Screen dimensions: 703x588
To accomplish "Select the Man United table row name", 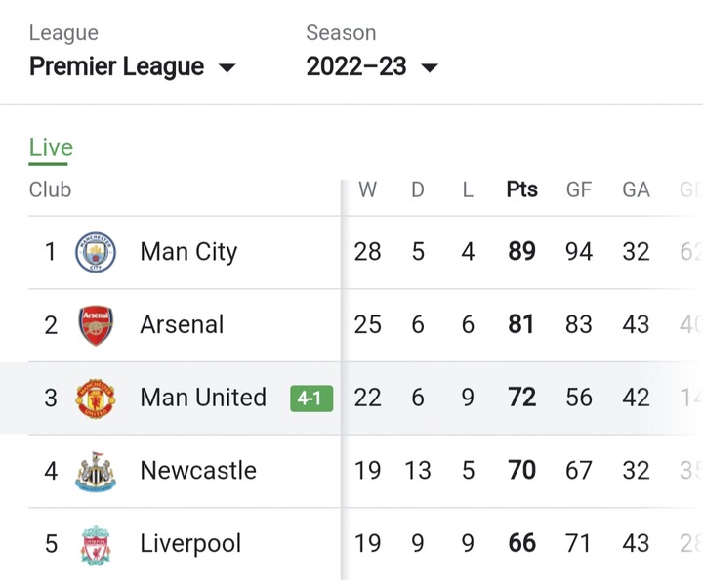I will [203, 398].
